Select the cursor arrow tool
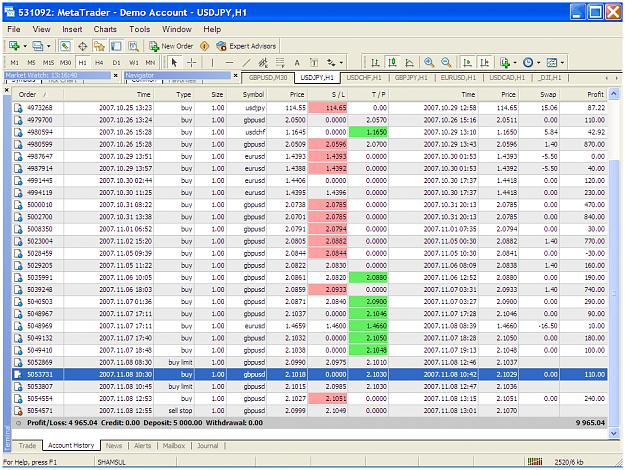The height and width of the screenshot is (470, 625). click(x=174, y=63)
